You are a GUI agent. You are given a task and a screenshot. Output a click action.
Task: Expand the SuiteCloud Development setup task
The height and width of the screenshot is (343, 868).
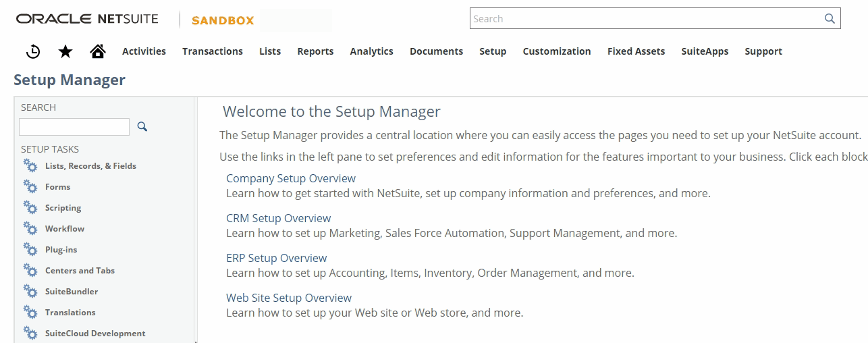click(x=95, y=334)
